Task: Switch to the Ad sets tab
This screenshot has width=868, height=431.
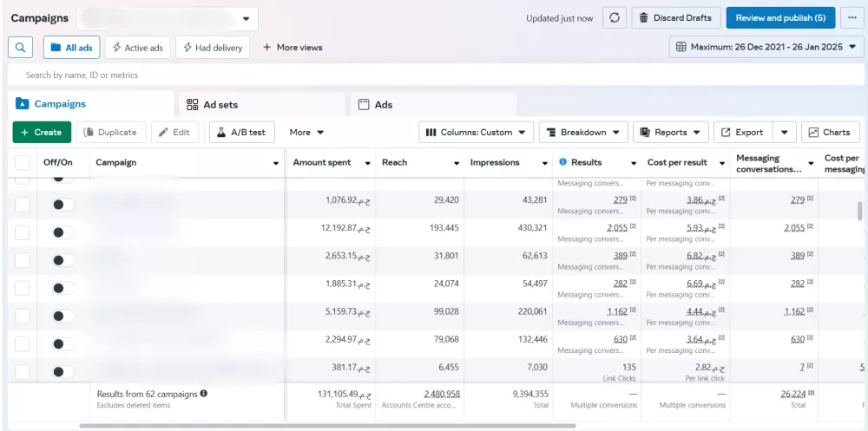Action: pyautogui.click(x=213, y=105)
